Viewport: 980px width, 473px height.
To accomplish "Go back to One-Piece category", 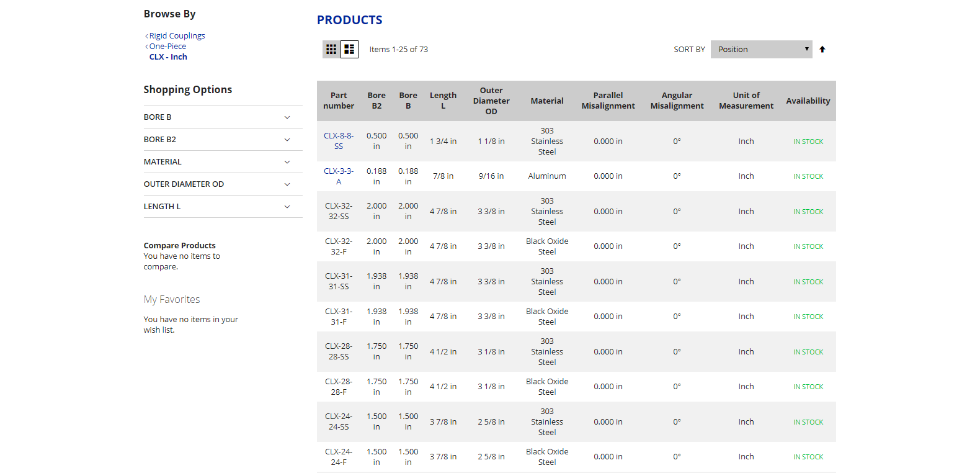I will tap(167, 47).
